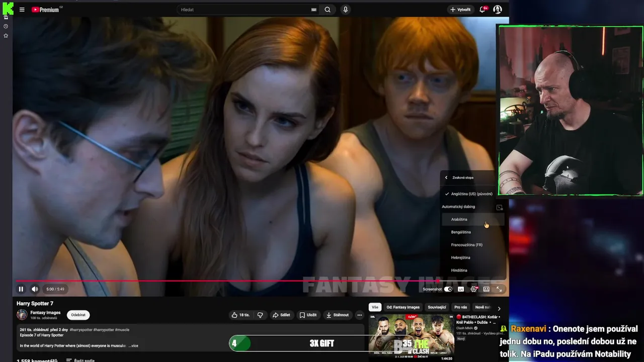Choose Francouzština (FR) dubbing track
644x362 pixels.
pyautogui.click(x=473, y=245)
